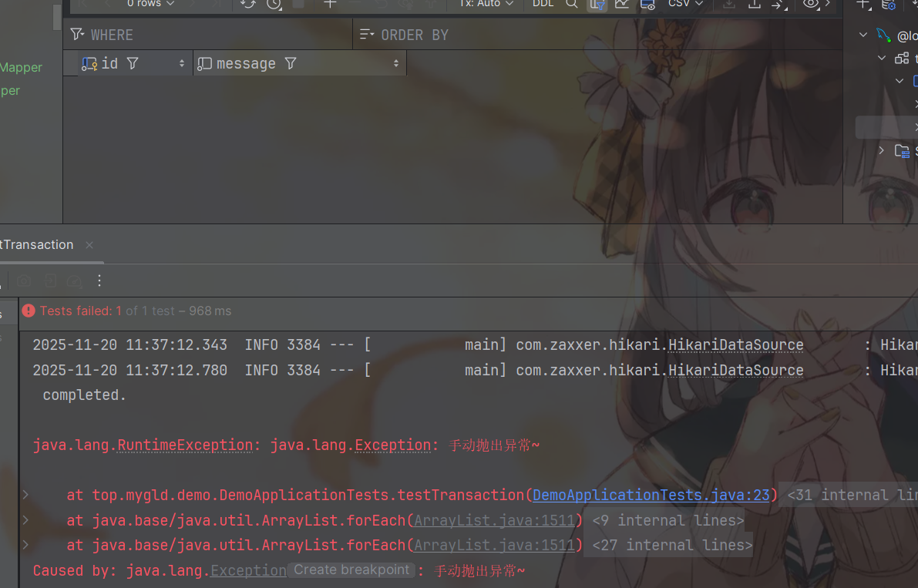Click the WHERE filter input field
This screenshot has height=588, width=918.
click(216, 35)
